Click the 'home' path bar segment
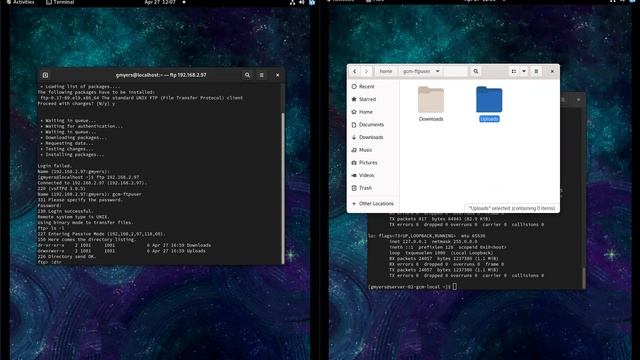 point(386,71)
